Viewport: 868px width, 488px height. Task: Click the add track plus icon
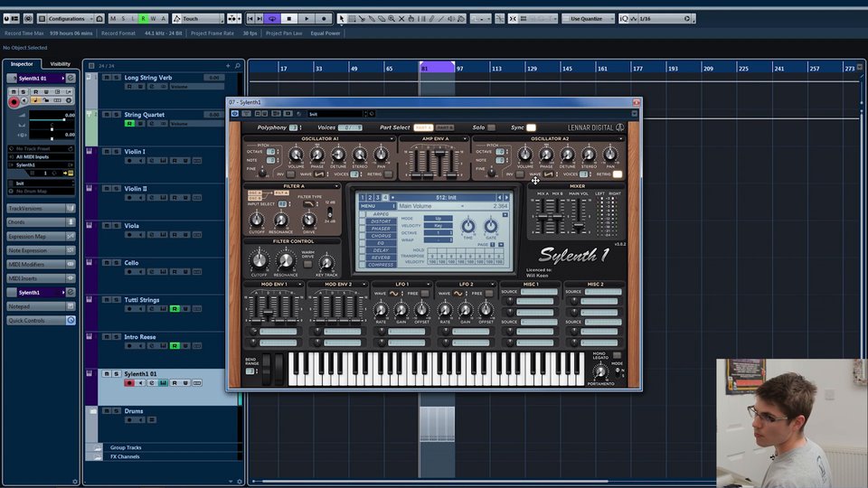[228, 66]
